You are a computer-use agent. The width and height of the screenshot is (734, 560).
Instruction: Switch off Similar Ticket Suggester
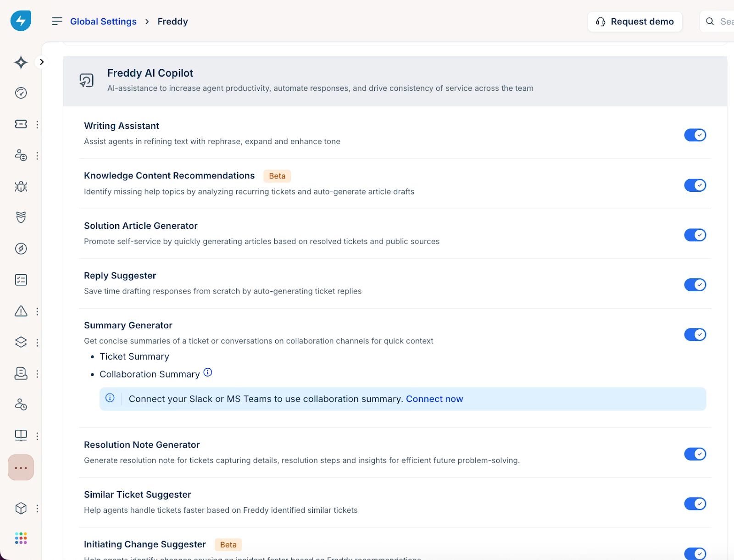coord(695,504)
